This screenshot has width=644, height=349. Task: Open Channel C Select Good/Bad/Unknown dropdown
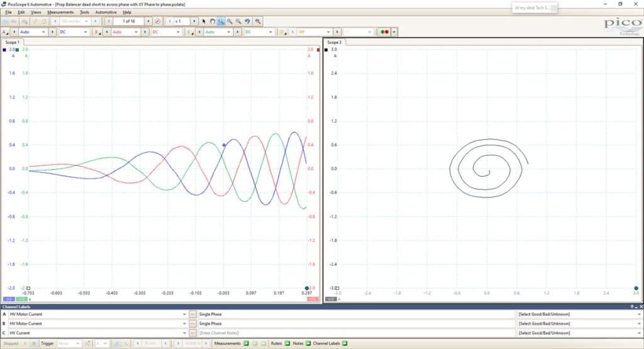[579, 333]
